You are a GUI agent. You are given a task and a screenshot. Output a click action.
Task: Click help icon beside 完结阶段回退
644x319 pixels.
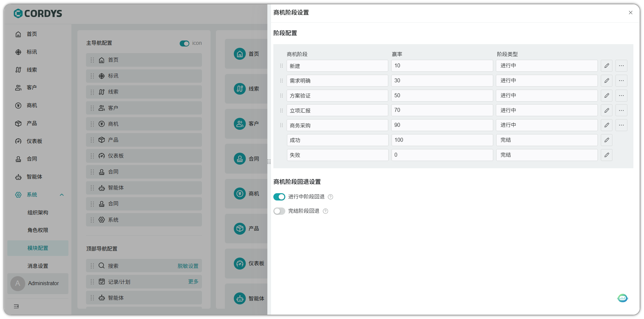[325, 211]
